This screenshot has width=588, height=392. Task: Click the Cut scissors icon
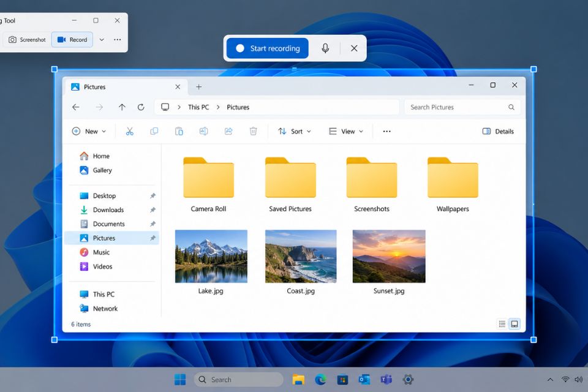pyautogui.click(x=129, y=131)
